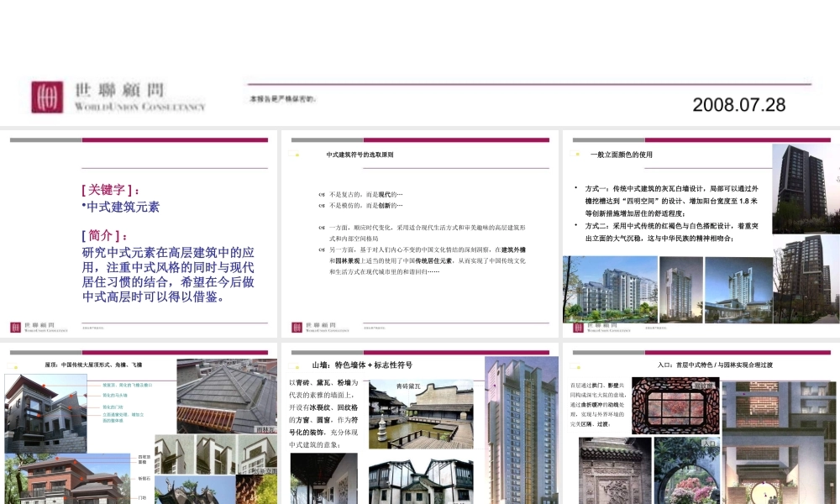Select the 本报告是严格保密的 confidentiality note
The width and height of the screenshot is (840, 504).
[282, 99]
